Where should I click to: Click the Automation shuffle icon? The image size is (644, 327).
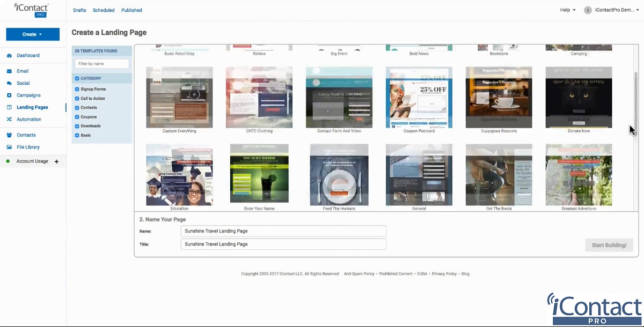coord(9,120)
